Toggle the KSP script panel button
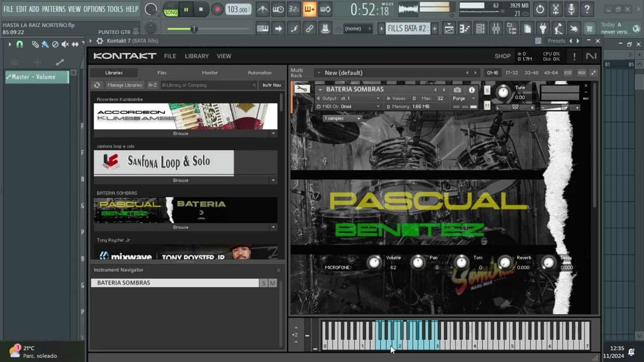The width and height of the screenshot is (644, 362). 568,73
